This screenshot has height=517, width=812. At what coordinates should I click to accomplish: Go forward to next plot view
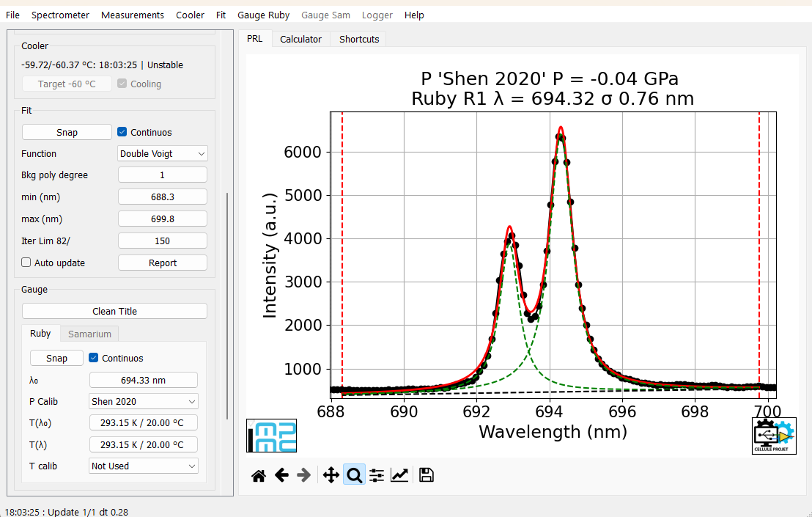(303, 475)
